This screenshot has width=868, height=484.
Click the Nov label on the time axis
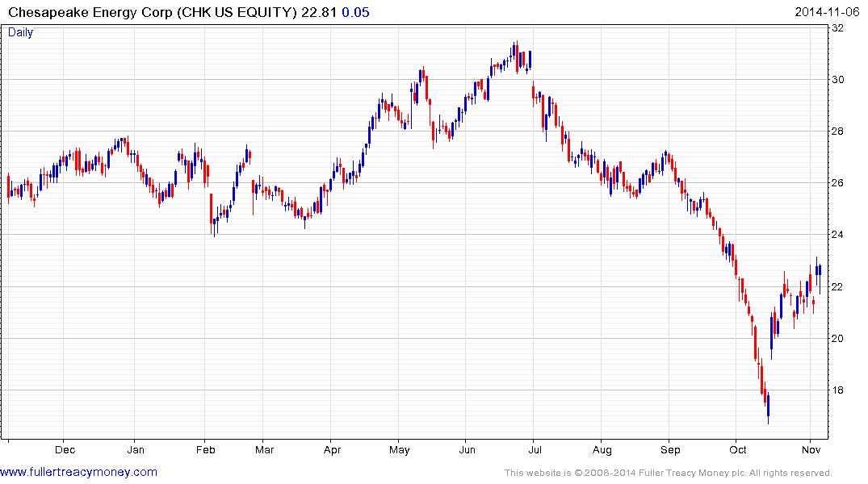811,449
